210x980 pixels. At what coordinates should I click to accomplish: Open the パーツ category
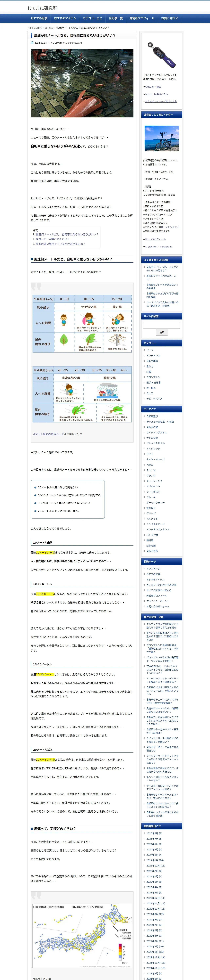tap(150, 350)
